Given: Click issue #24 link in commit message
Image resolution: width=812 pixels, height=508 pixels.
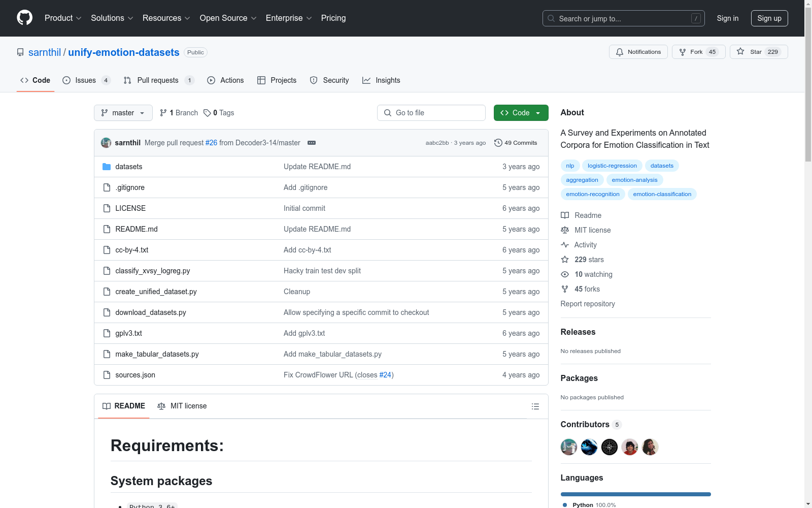Looking at the screenshot, I should (x=385, y=375).
